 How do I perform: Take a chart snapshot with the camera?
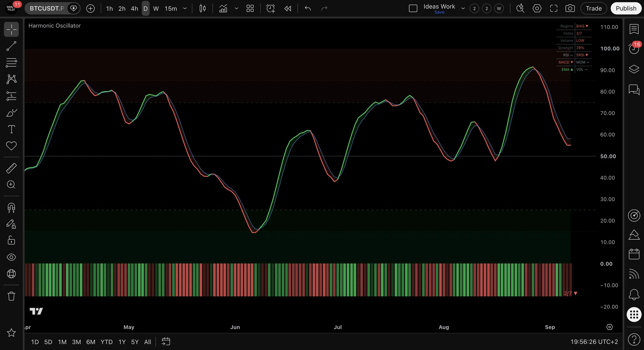tap(570, 9)
